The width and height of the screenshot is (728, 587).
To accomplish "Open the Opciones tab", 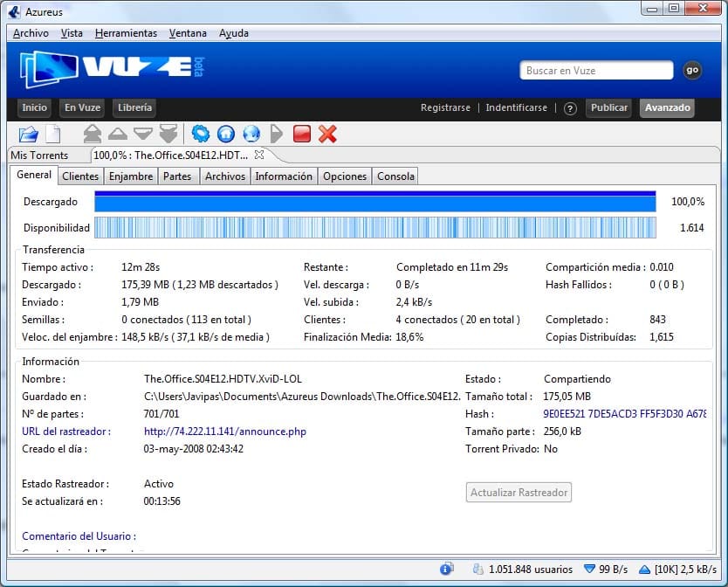I will pos(345,176).
